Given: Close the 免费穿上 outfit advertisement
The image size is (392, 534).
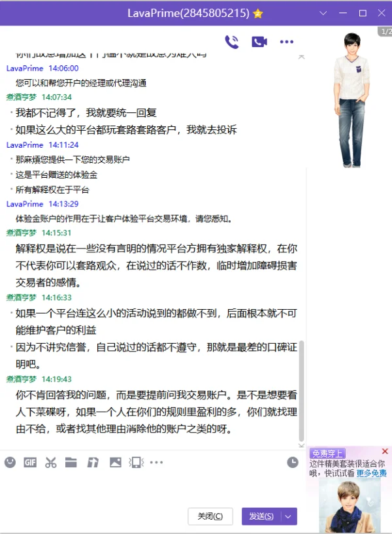Looking at the screenshot, I should (x=385, y=451).
